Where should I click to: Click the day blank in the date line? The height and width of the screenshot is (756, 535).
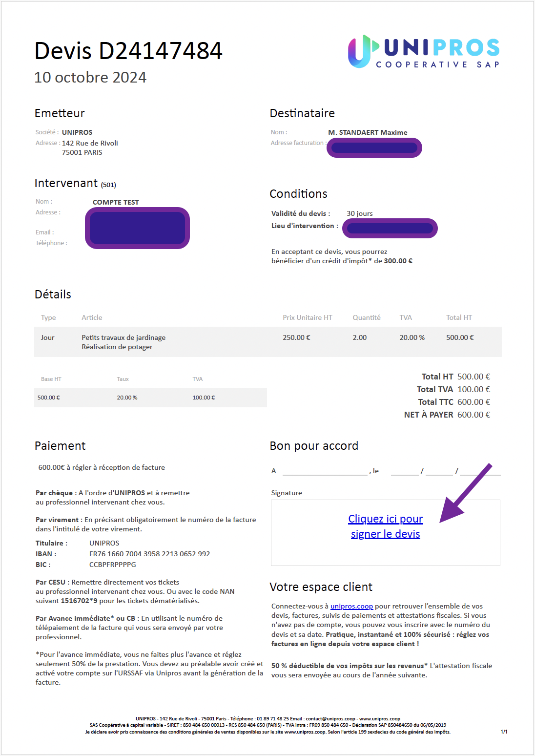click(x=405, y=471)
